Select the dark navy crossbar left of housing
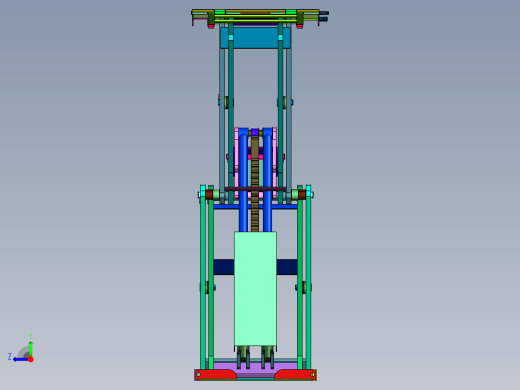 224,267
